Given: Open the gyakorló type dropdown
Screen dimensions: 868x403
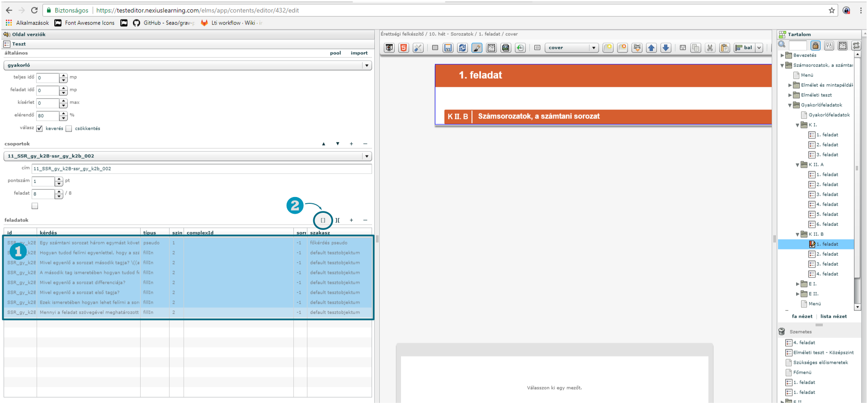Looking at the screenshot, I should pos(366,66).
